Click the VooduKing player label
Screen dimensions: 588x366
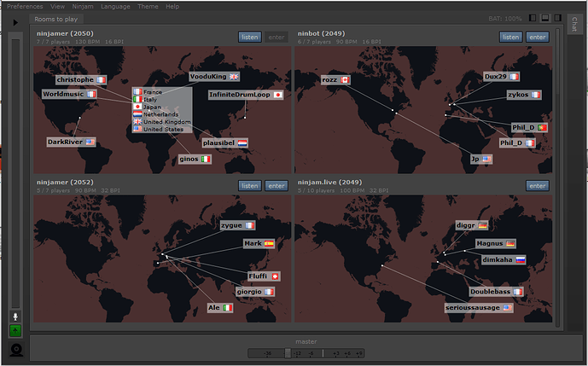(214, 77)
